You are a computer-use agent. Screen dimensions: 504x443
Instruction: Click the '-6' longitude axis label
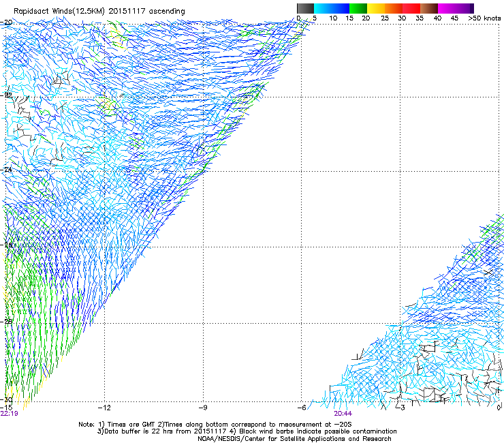pyautogui.click(x=302, y=408)
